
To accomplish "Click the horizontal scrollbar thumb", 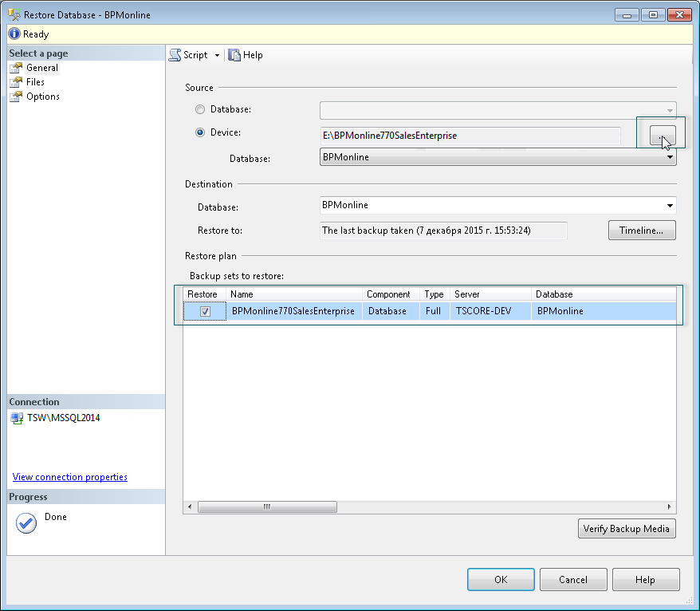I will (x=267, y=507).
